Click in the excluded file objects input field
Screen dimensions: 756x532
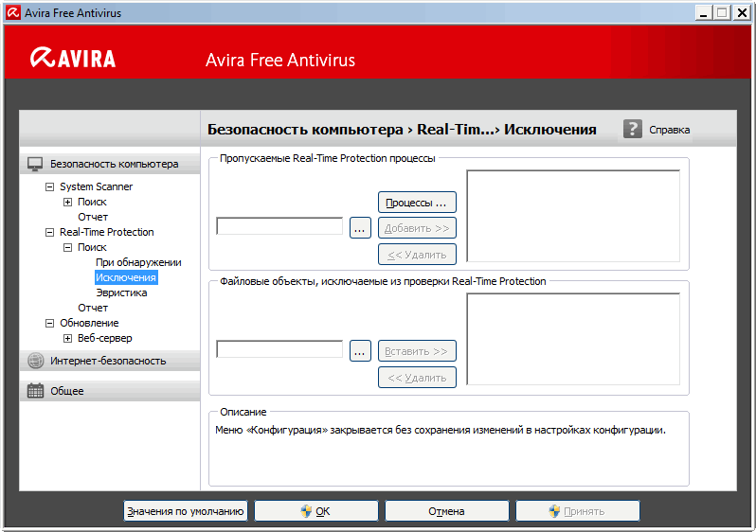(x=279, y=349)
